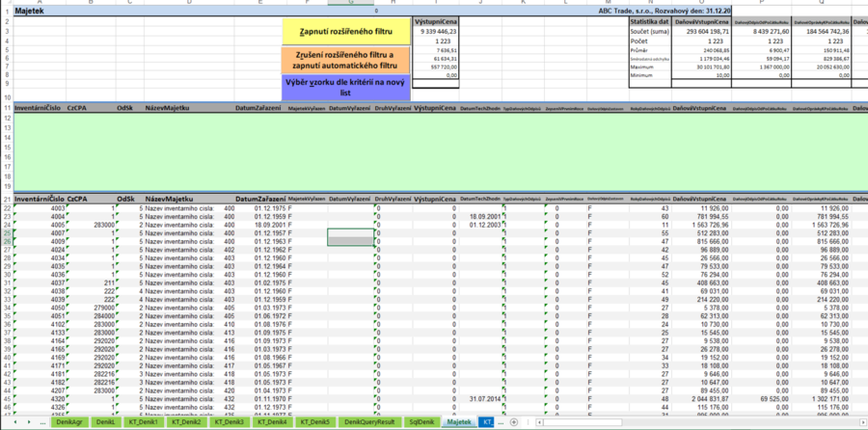Click the add new sheet plus icon

(514, 422)
